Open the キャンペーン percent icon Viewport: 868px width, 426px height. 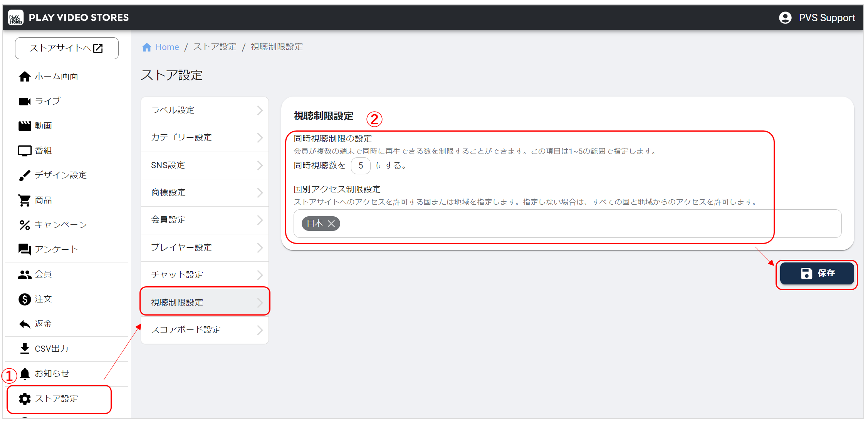[25, 225]
